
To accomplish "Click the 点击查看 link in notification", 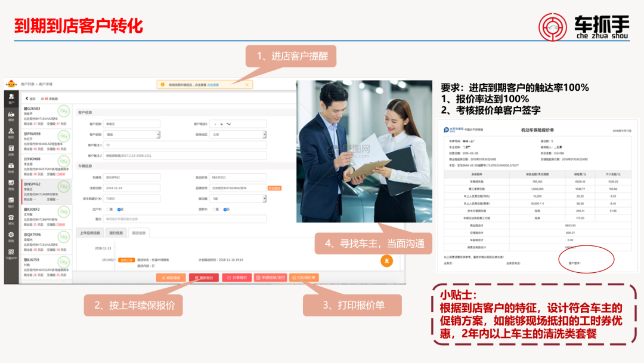I will point(213,85).
